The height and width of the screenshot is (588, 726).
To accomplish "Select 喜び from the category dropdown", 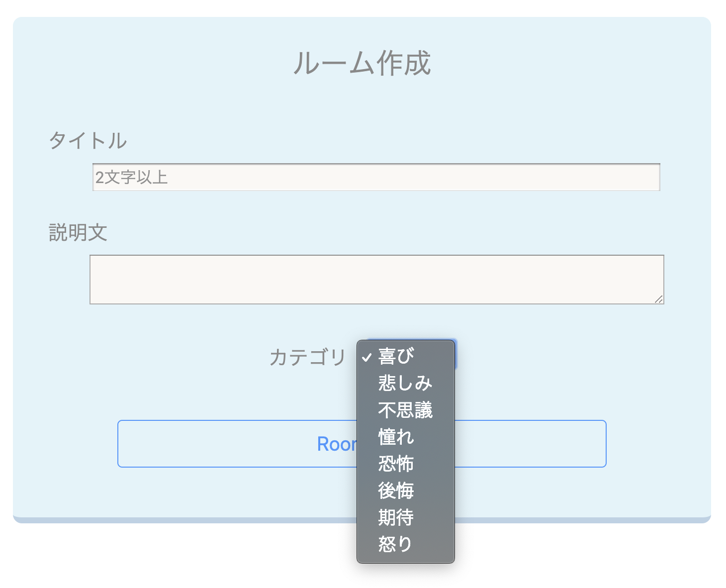I will coord(395,355).
